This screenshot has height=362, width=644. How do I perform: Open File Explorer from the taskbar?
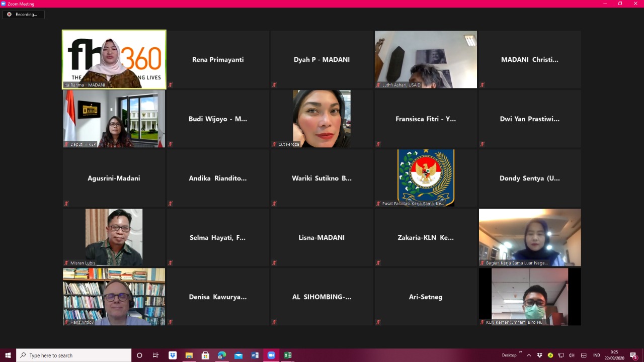189,355
